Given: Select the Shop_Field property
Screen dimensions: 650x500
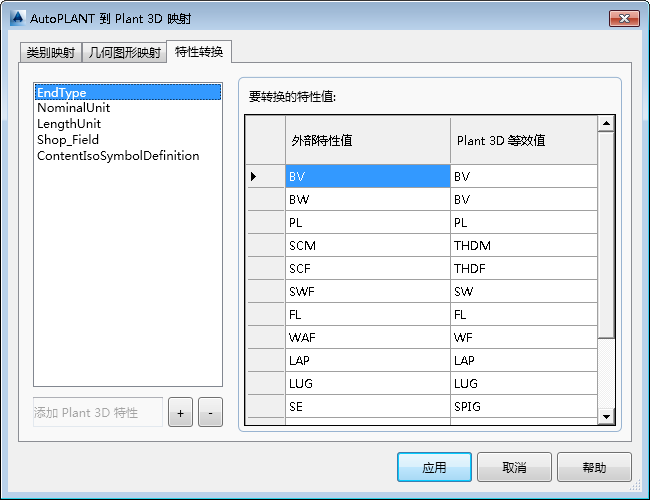Looking at the screenshot, I should pyautogui.click(x=128, y=140).
